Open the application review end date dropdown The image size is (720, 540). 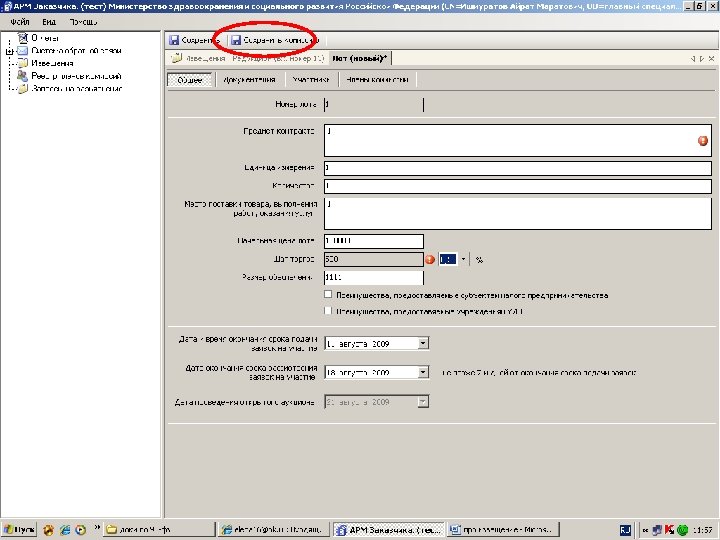pyautogui.click(x=423, y=372)
